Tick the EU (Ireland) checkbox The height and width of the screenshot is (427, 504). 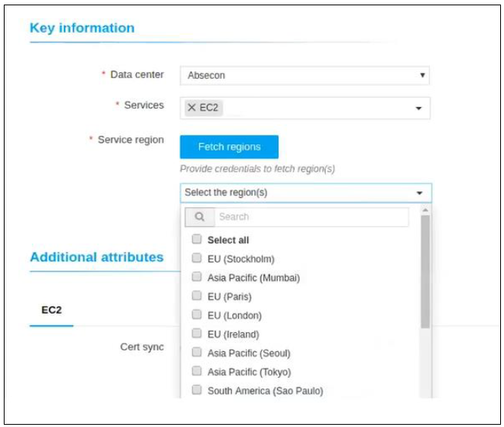point(197,333)
